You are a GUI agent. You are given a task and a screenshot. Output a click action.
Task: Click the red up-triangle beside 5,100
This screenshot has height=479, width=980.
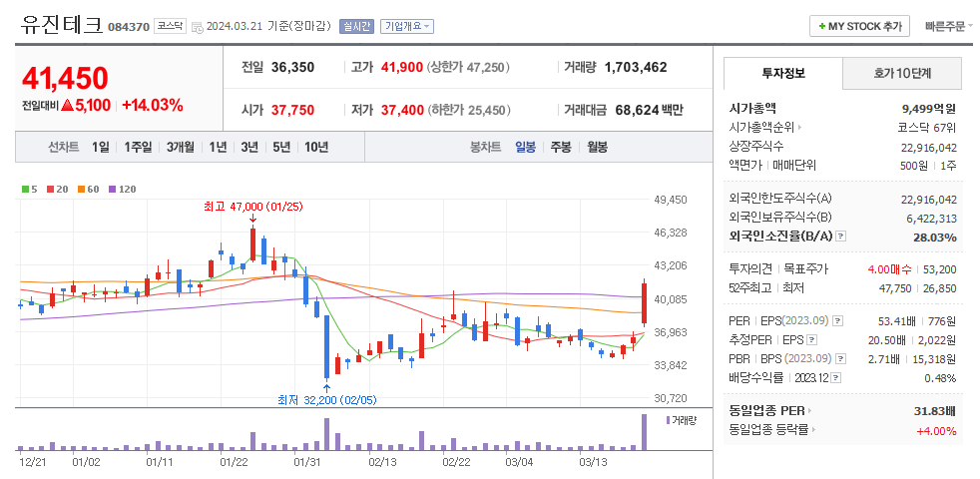pyautogui.click(x=67, y=106)
